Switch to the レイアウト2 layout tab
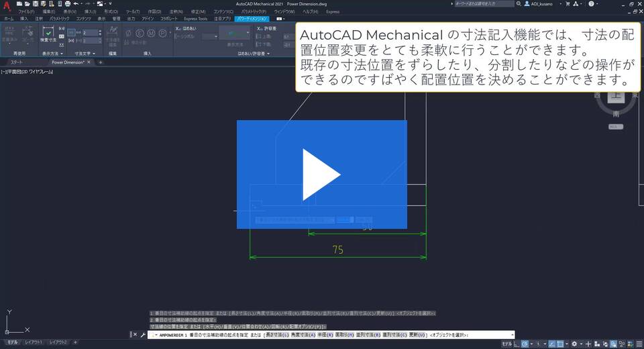The height and width of the screenshot is (349, 644). click(x=58, y=342)
